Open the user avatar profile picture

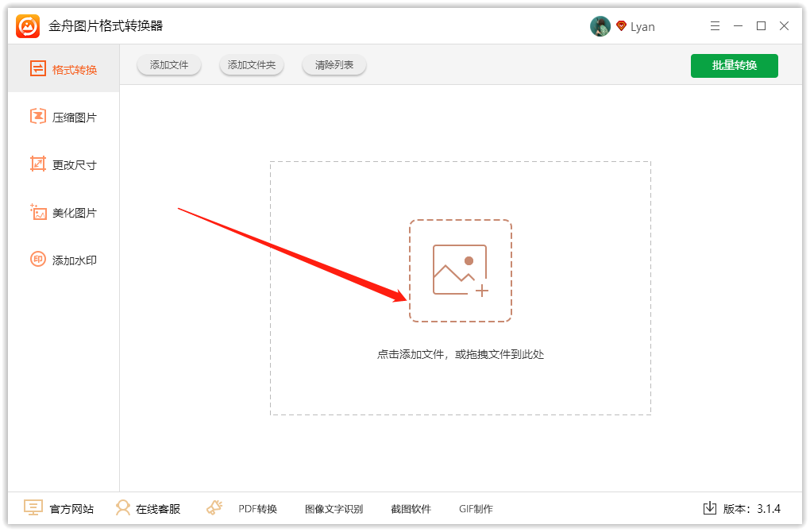pyautogui.click(x=600, y=26)
